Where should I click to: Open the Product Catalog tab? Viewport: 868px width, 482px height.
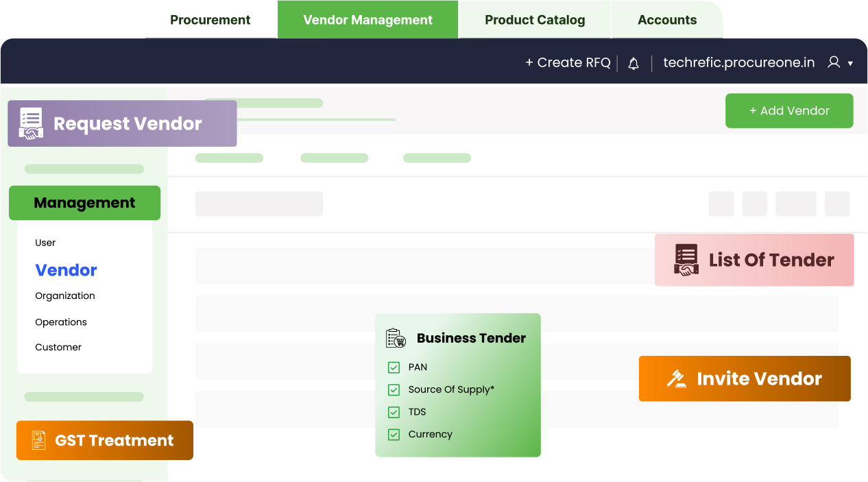click(535, 20)
